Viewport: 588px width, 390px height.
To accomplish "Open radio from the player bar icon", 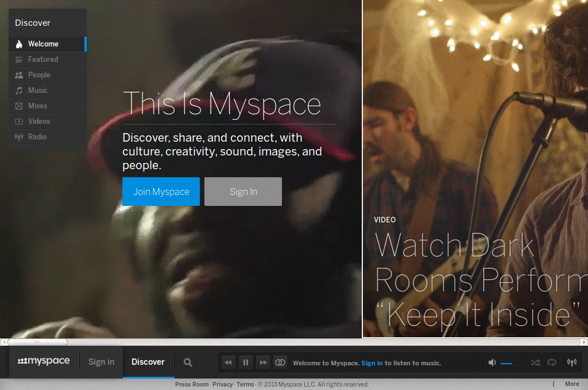I will pyautogui.click(x=572, y=362).
